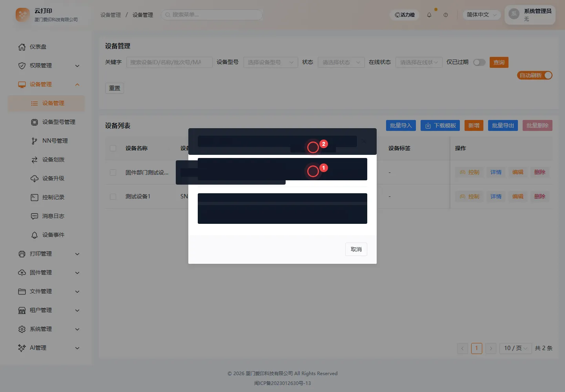Focus the 搜索菜单 input in header
Viewport: 565px width, 392px height.
tap(212, 15)
